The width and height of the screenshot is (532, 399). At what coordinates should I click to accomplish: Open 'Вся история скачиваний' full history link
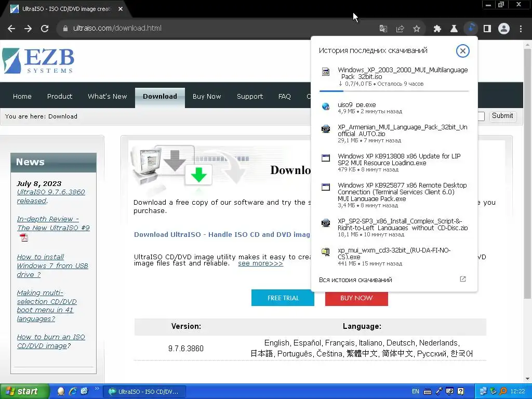pos(355,280)
